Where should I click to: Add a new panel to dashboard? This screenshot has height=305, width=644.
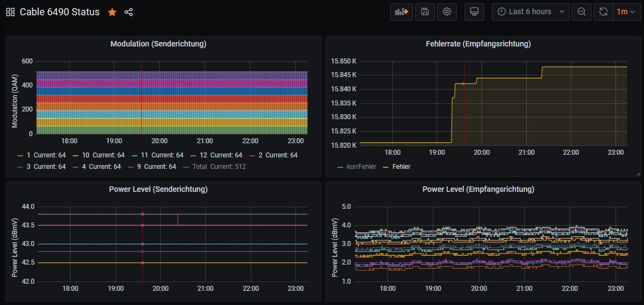coord(402,11)
